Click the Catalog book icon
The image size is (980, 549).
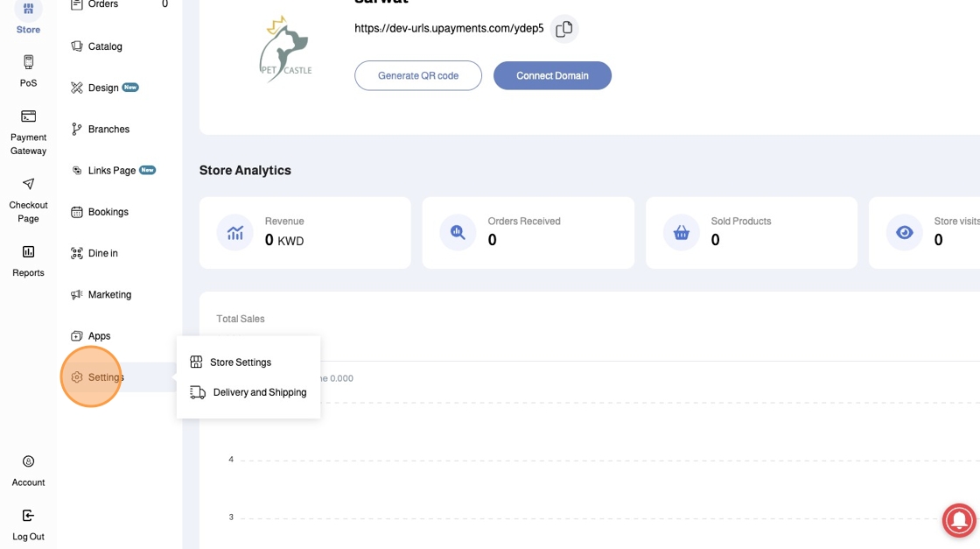coord(77,46)
